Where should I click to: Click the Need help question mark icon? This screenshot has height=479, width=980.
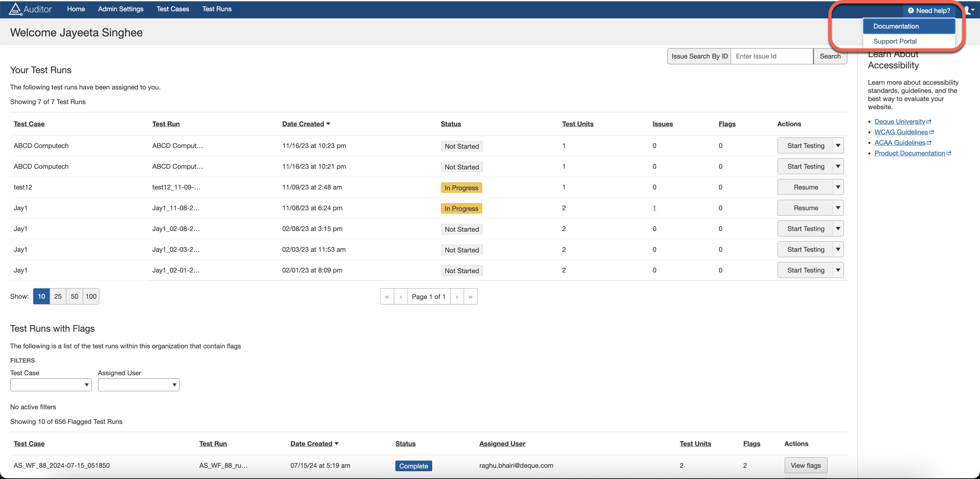pos(911,11)
